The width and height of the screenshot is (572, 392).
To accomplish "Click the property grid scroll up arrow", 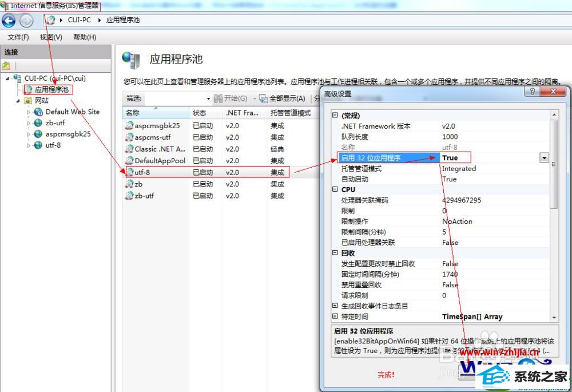I will click(554, 114).
